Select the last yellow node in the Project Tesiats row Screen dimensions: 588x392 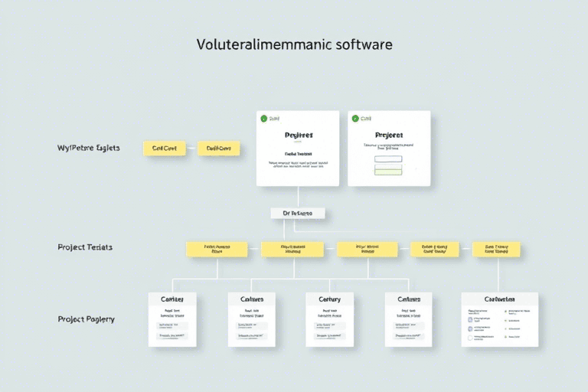click(496, 249)
